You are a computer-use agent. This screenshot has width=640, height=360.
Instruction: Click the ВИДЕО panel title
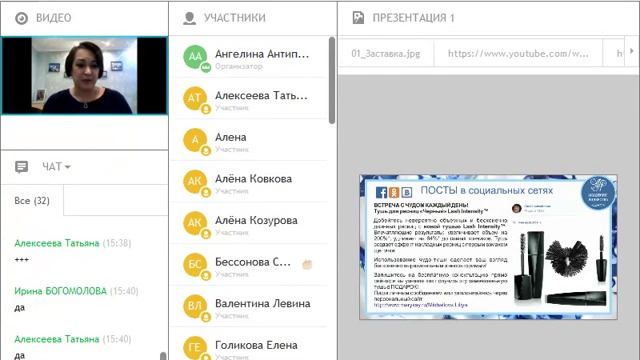pos(53,18)
